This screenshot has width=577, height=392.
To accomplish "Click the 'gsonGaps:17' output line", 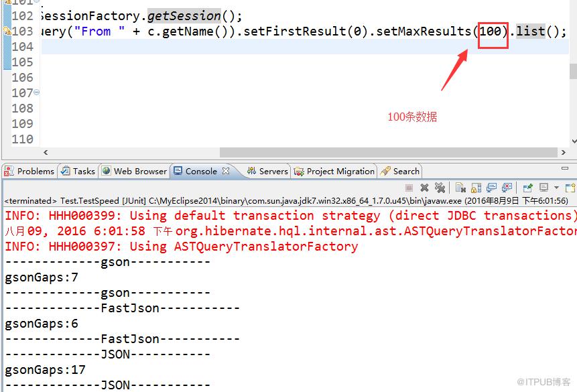I will point(46,369).
